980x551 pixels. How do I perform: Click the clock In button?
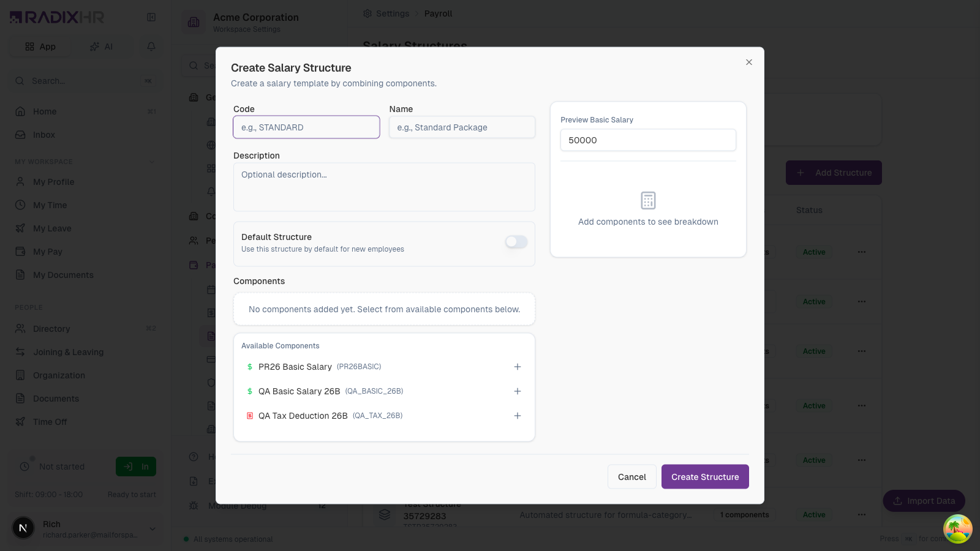coord(136,467)
